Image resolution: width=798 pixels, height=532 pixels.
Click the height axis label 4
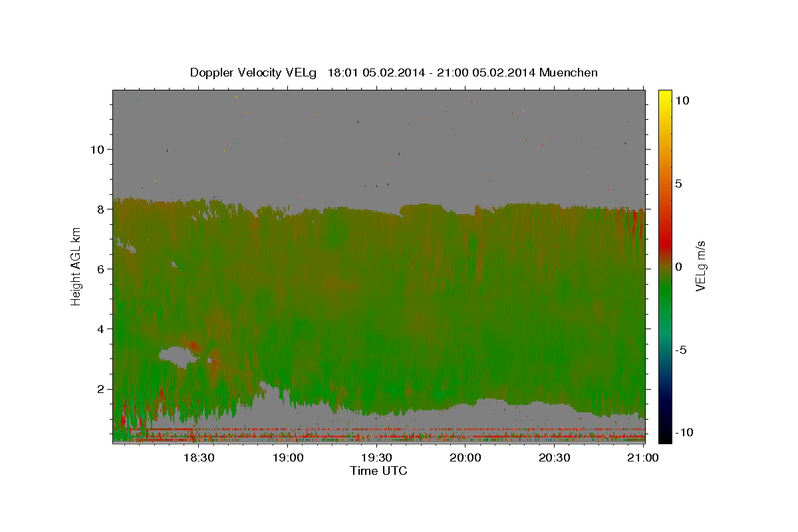point(102,329)
